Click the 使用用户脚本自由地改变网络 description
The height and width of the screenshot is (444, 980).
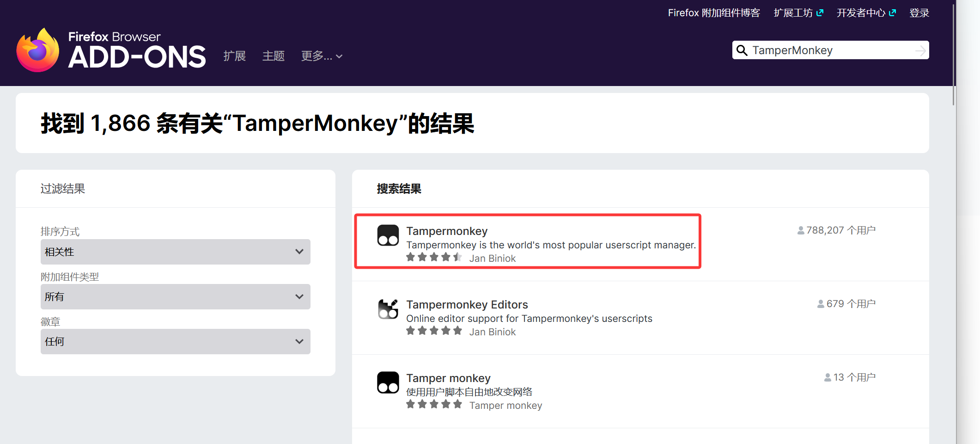coord(469,392)
